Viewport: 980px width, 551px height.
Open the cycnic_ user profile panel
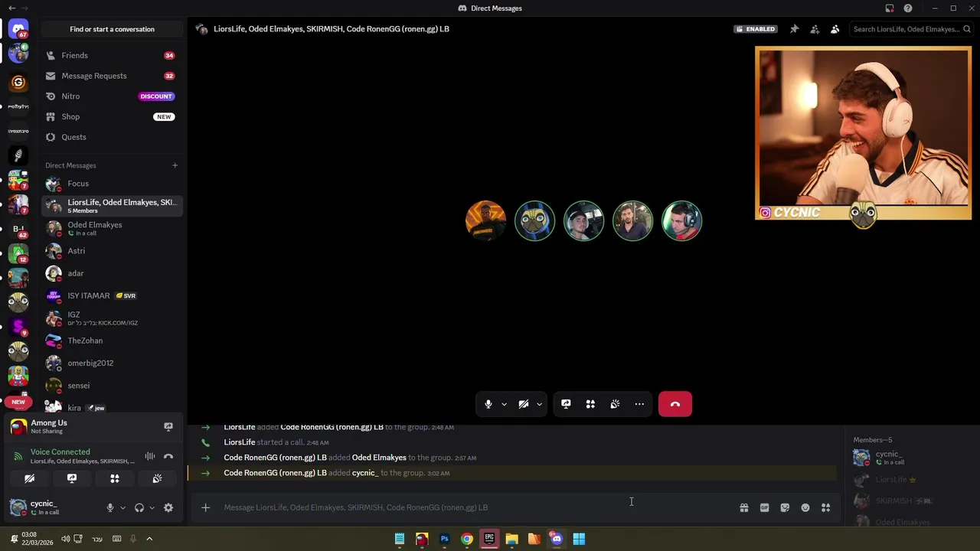coord(52,507)
